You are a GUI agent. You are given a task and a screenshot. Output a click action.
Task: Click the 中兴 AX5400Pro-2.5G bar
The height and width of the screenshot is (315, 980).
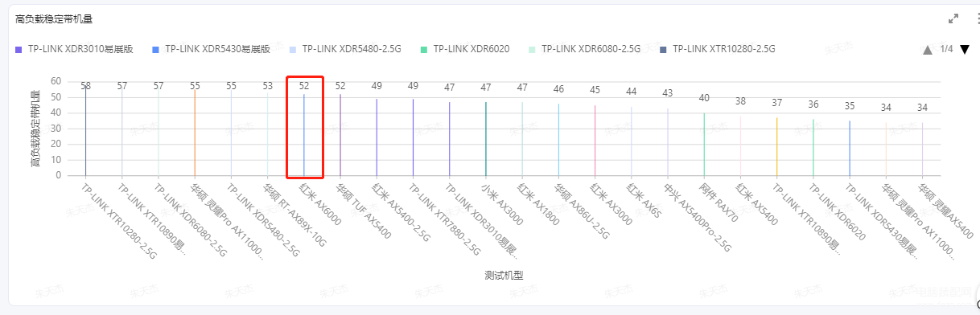click(668, 141)
